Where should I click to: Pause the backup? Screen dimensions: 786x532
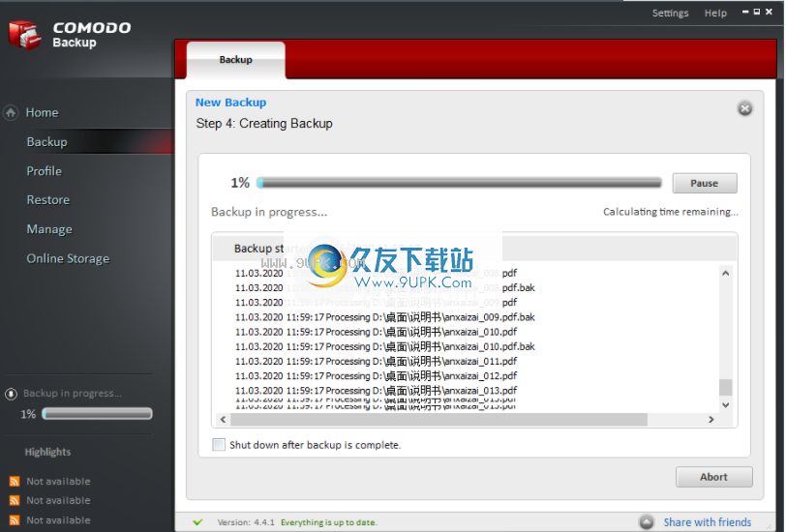(x=705, y=184)
